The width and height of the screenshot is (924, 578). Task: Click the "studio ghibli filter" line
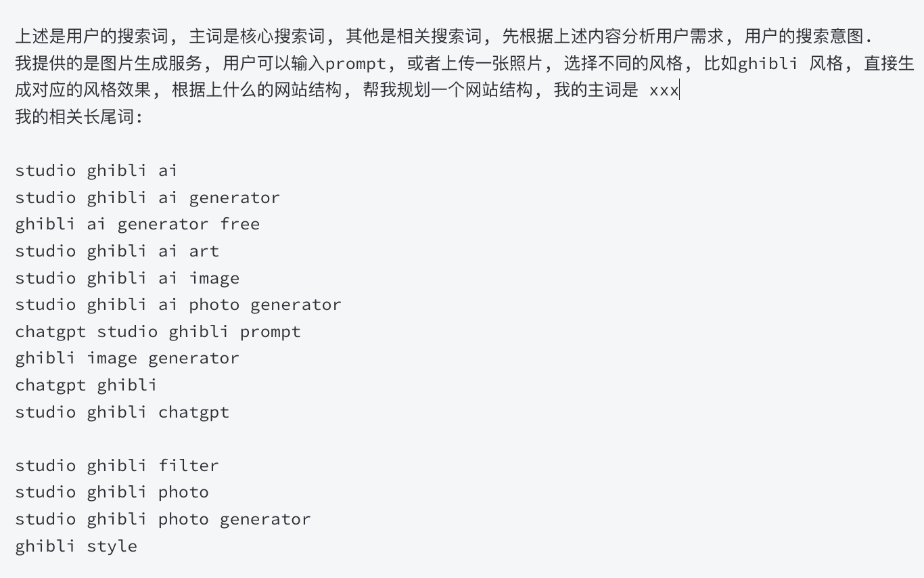click(116, 466)
